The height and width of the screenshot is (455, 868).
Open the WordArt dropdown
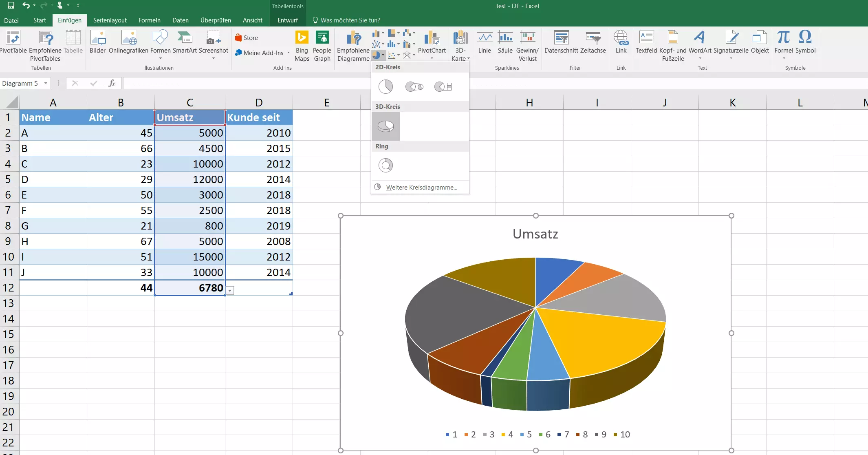point(700,58)
